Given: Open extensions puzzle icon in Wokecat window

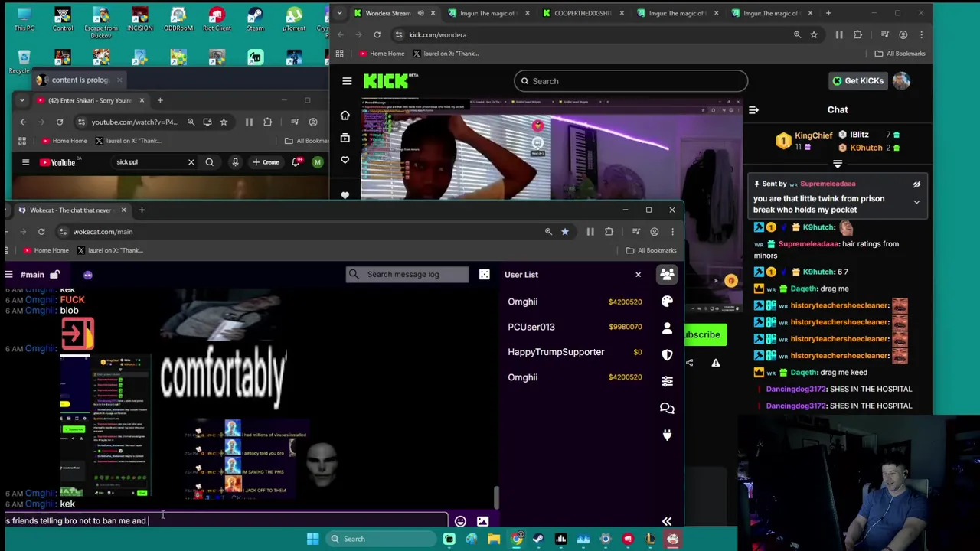Looking at the screenshot, I should click(x=609, y=231).
